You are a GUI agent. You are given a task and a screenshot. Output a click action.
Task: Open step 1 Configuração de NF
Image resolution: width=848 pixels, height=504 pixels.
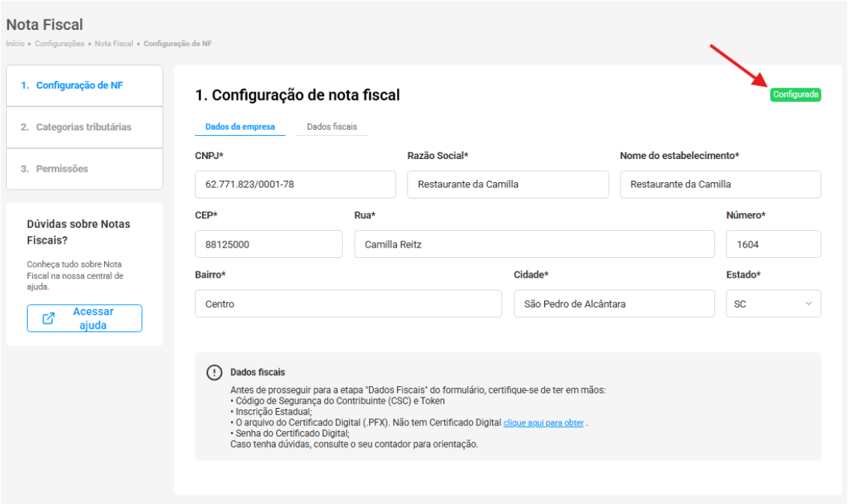pyautogui.click(x=84, y=85)
